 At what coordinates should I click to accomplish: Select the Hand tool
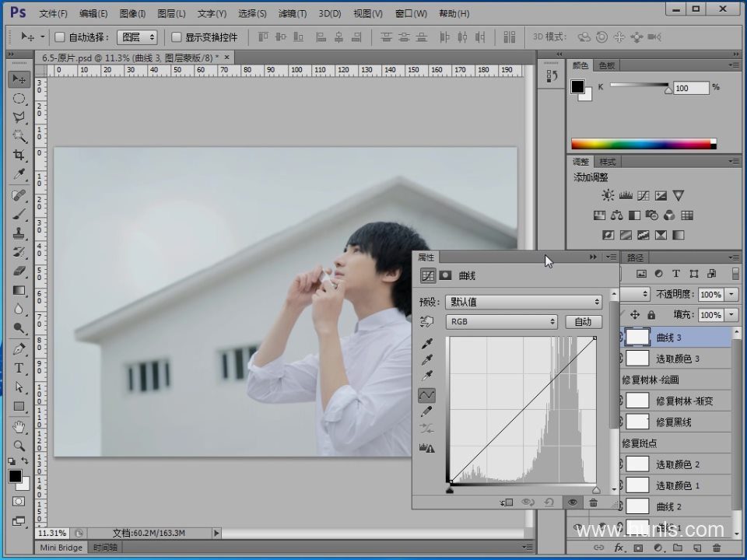[19, 427]
